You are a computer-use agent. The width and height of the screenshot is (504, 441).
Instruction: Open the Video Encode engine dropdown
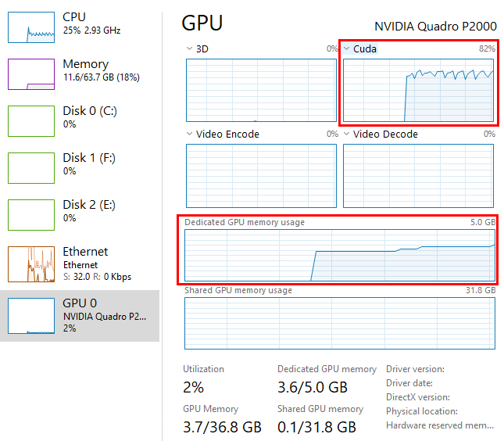(x=189, y=134)
